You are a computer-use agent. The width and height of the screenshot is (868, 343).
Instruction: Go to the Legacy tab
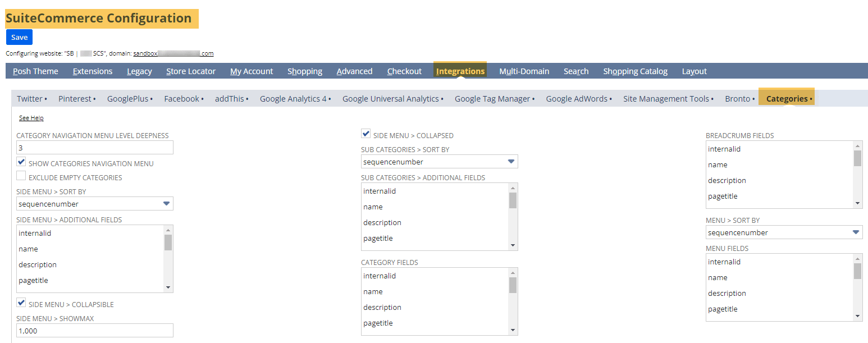pyautogui.click(x=139, y=71)
